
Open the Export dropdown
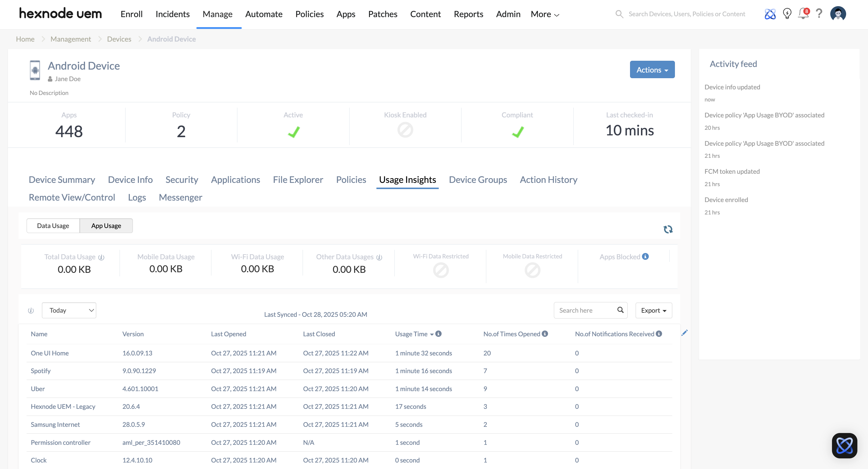point(653,310)
